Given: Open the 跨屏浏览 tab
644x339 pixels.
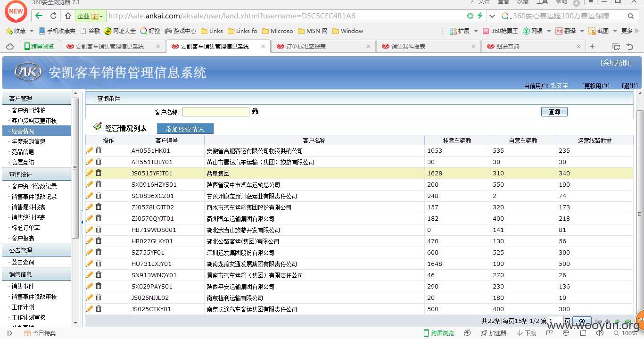Looking at the screenshot, I should (x=39, y=46).
